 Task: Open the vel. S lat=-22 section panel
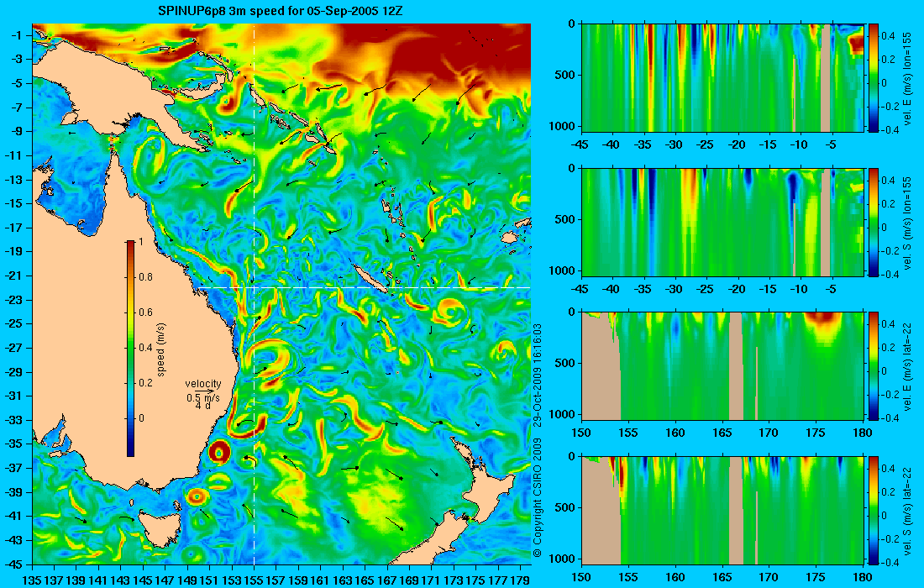722,510
